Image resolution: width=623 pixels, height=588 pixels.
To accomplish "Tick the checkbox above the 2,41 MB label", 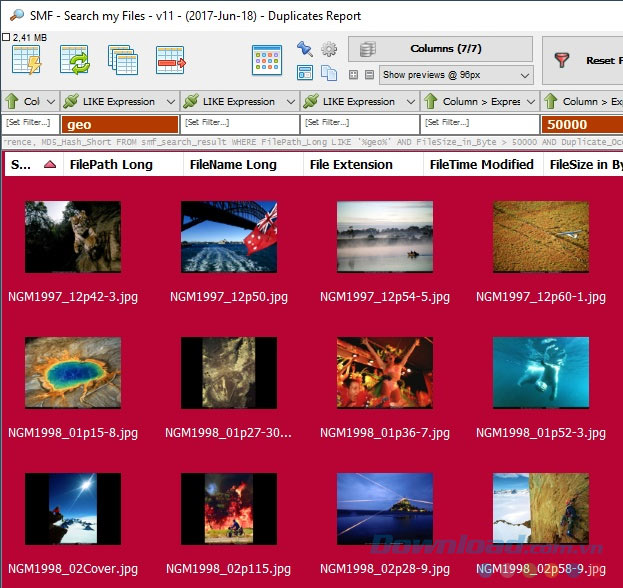I will (x=6, y=37).
